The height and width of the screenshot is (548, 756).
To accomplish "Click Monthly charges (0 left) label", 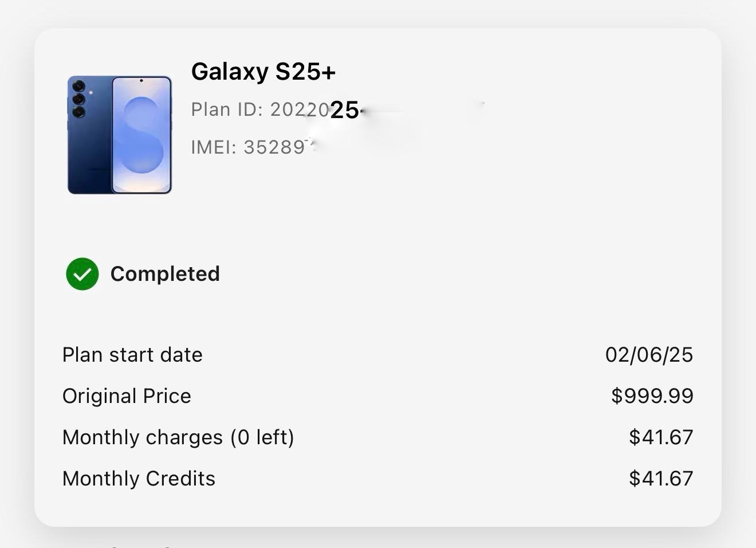I will click(178, 437).
